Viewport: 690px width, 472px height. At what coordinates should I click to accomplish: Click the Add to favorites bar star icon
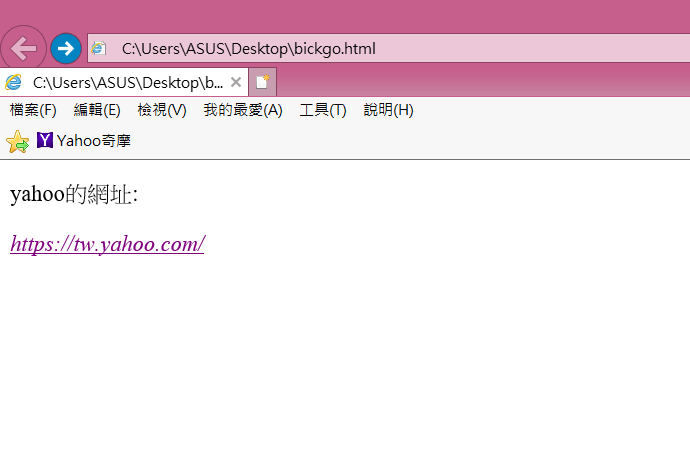click(x=18, y=142)
